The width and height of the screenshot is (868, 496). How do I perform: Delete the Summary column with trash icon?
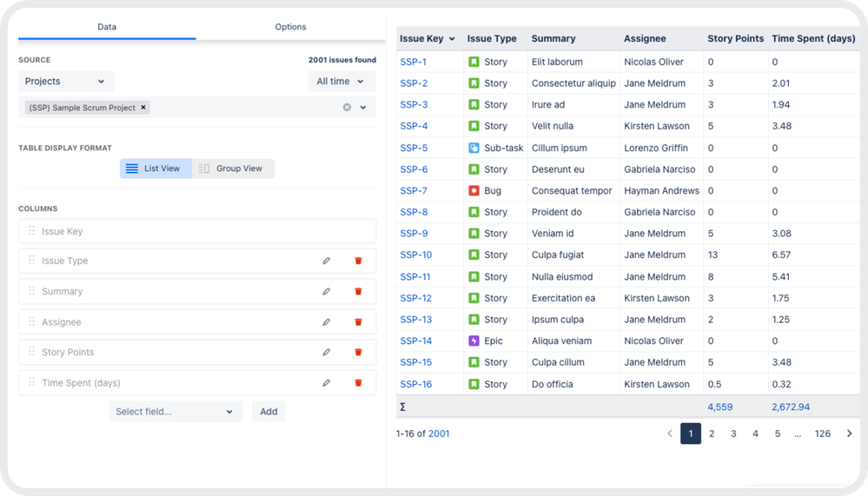358,292
